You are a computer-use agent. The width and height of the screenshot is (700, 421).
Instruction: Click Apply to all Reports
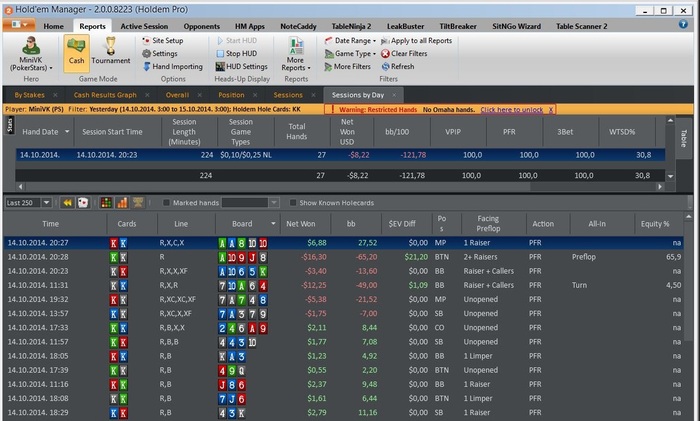point(416,41)
